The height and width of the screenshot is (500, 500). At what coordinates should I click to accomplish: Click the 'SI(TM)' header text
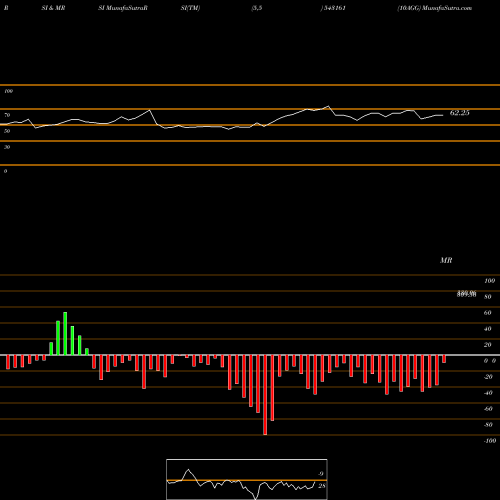[190, 8]
